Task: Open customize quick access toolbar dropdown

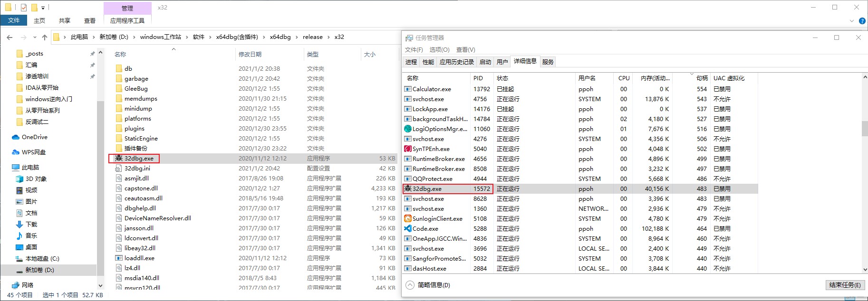Action: (x=43, y=8)
